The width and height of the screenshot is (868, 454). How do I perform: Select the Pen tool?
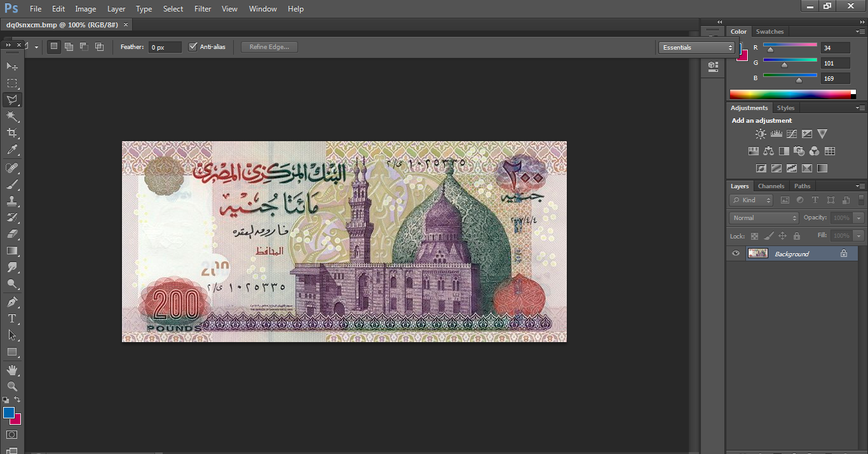point(12,301)
